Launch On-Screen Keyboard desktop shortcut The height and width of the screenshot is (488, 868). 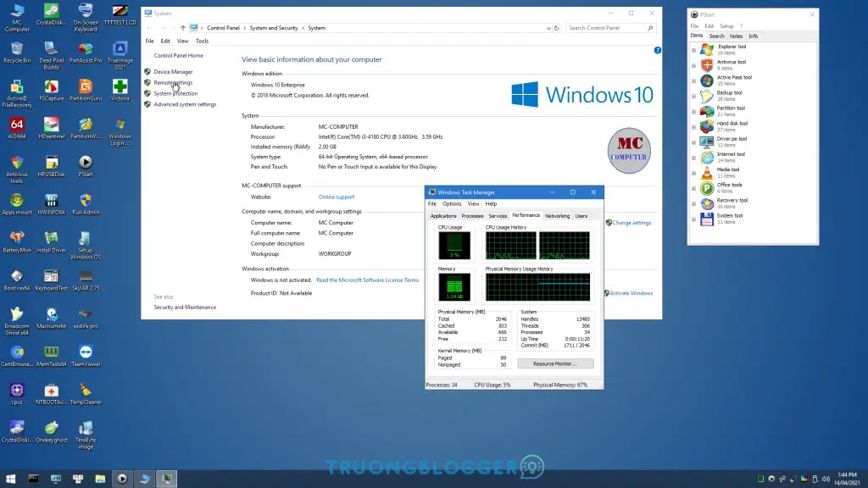point(86,17)
